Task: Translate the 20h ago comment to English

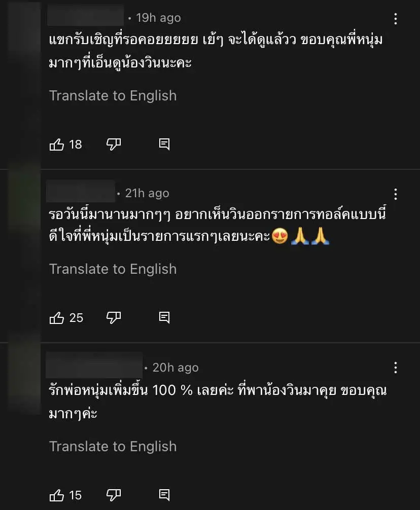Action: coord(113,446)
